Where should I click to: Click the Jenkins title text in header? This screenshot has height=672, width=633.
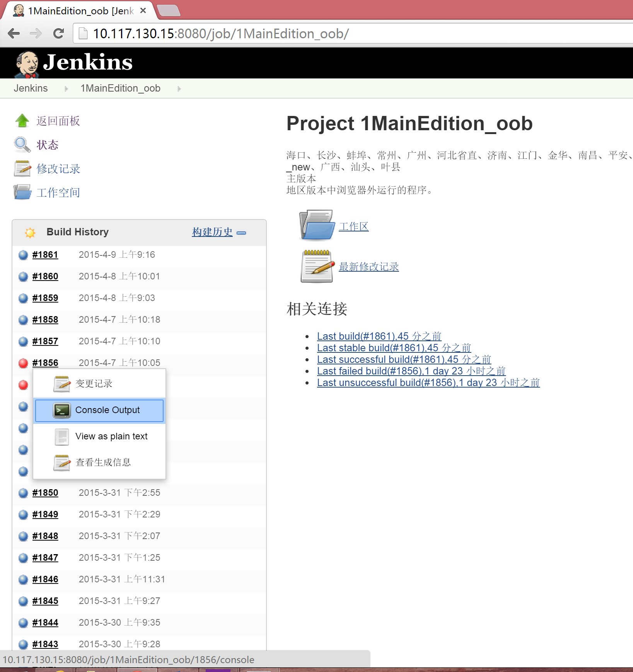pos(88,62)
